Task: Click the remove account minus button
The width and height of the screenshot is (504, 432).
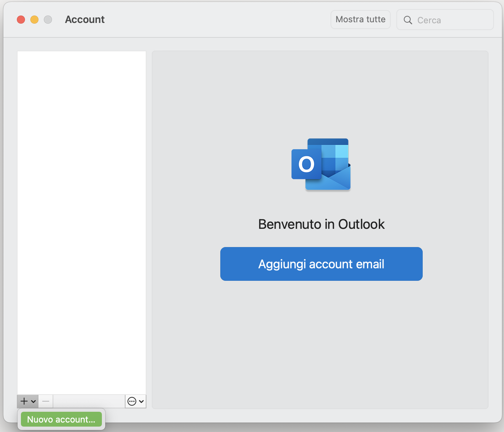Action: pyautogui.click(x=46, y=401)
